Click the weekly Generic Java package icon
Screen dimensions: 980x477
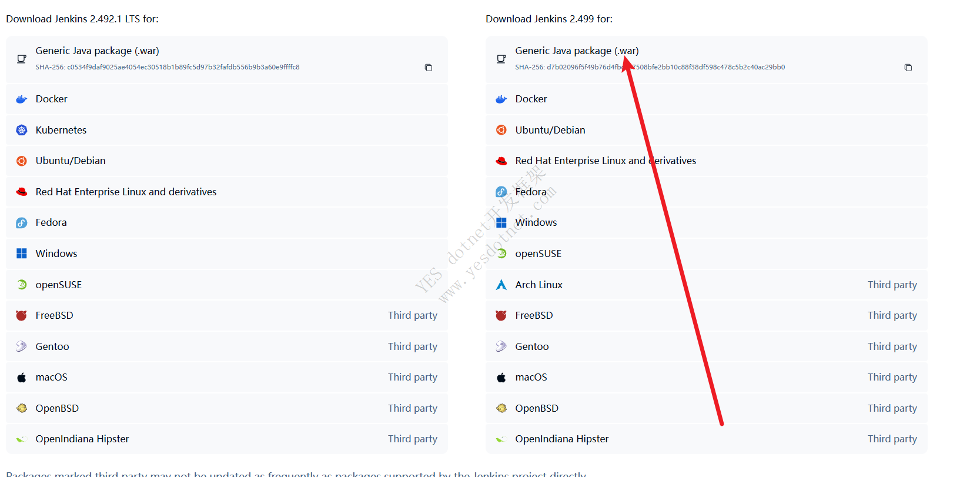(501, 59)
